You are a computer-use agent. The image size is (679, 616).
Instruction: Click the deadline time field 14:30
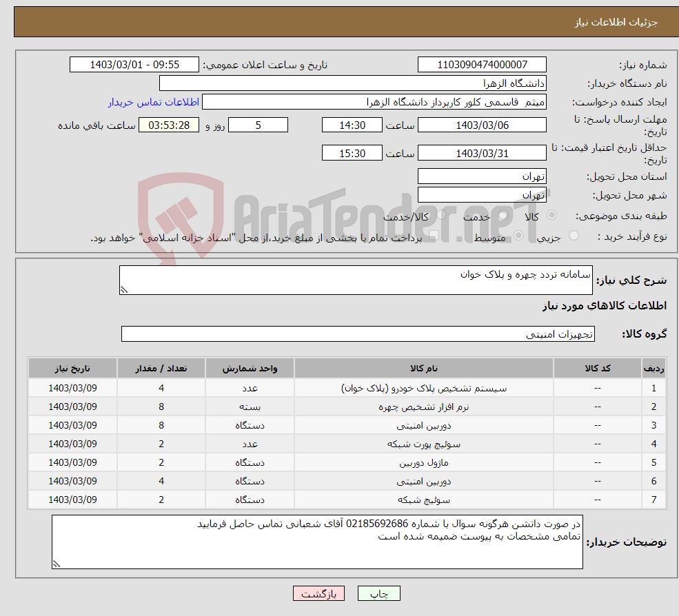352,125
